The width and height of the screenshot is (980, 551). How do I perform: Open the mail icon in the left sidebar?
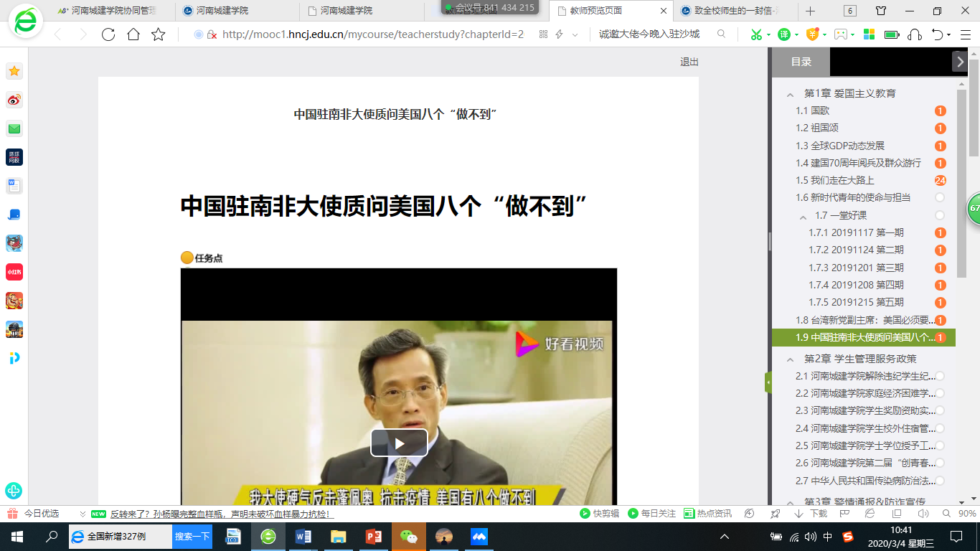(14, 128)
